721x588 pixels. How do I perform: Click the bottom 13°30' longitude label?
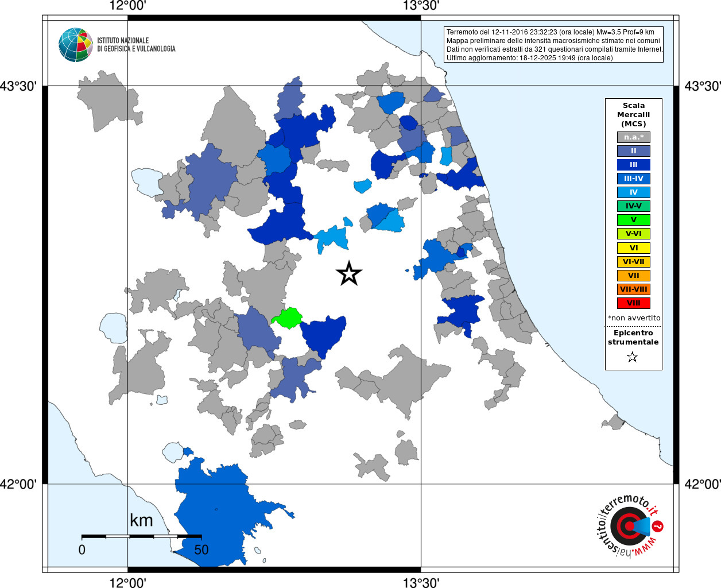(421, 582)
